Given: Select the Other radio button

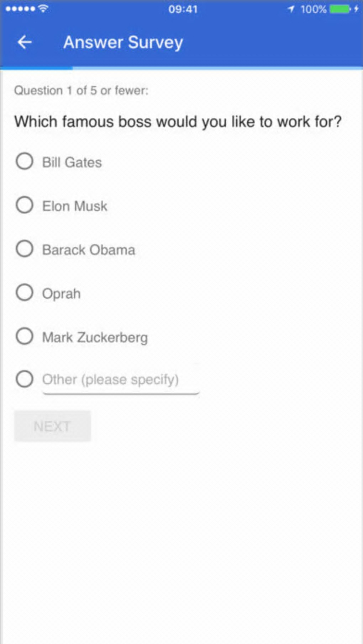Looking at the screenshot, I should pyautogui.click(x=25, y=379).
